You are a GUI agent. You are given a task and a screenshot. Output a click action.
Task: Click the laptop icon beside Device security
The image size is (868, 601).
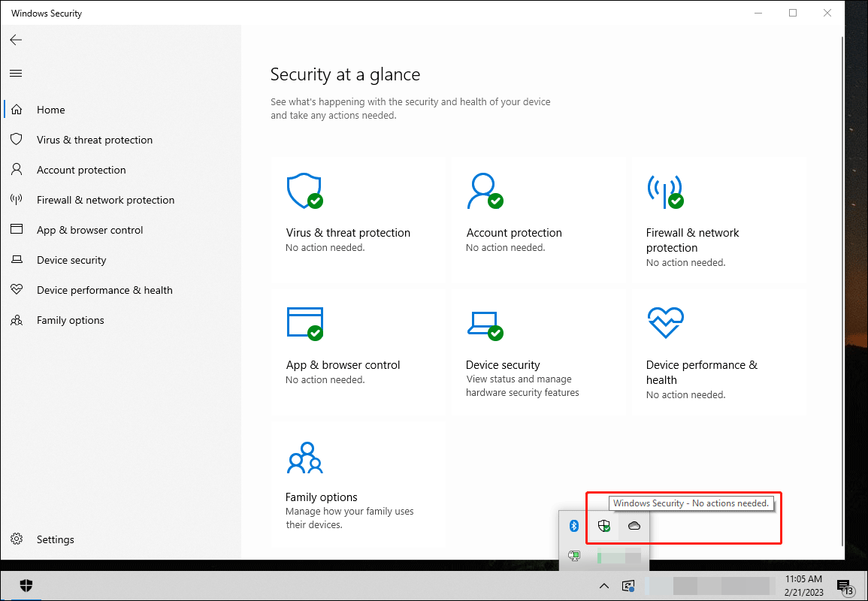[17, 259]
